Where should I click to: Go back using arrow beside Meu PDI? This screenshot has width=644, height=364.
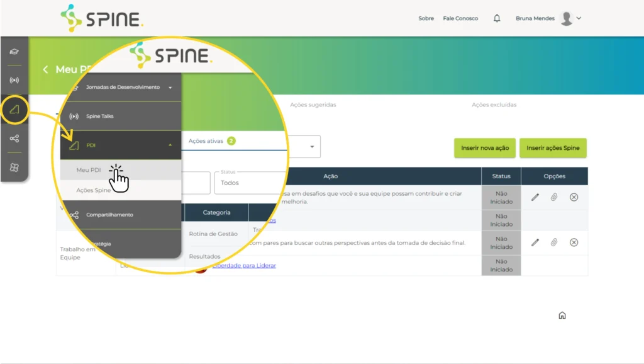45,69
